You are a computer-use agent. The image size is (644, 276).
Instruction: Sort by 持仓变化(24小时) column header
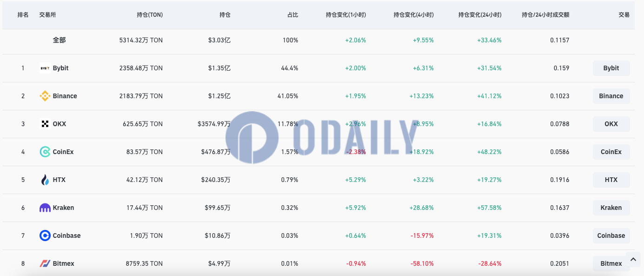tap(480, 15)
